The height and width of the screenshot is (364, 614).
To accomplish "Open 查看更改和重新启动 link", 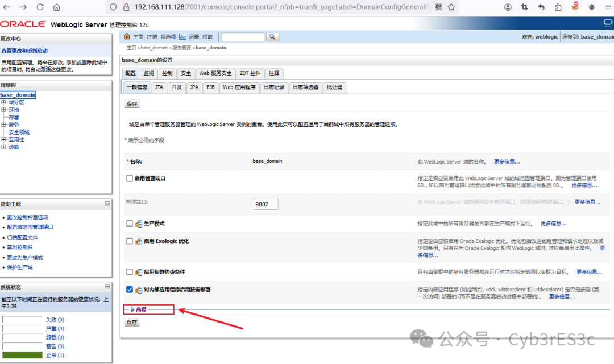I will 24,51.
